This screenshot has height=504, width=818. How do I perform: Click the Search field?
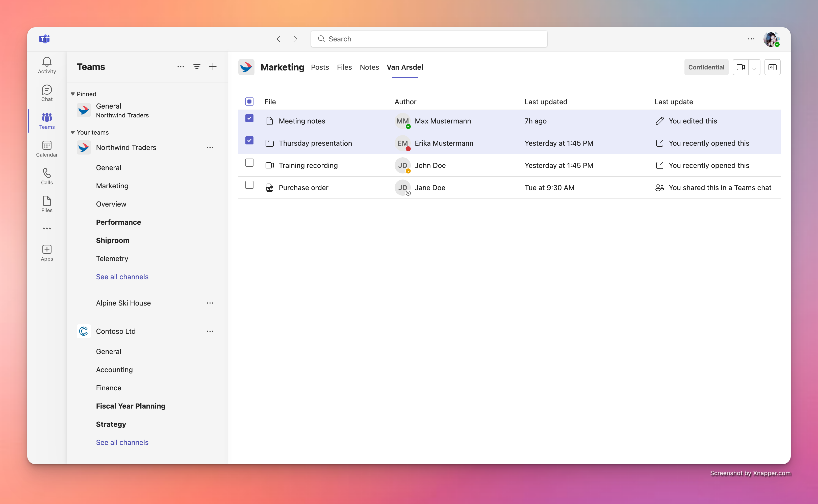click(429, 39)
